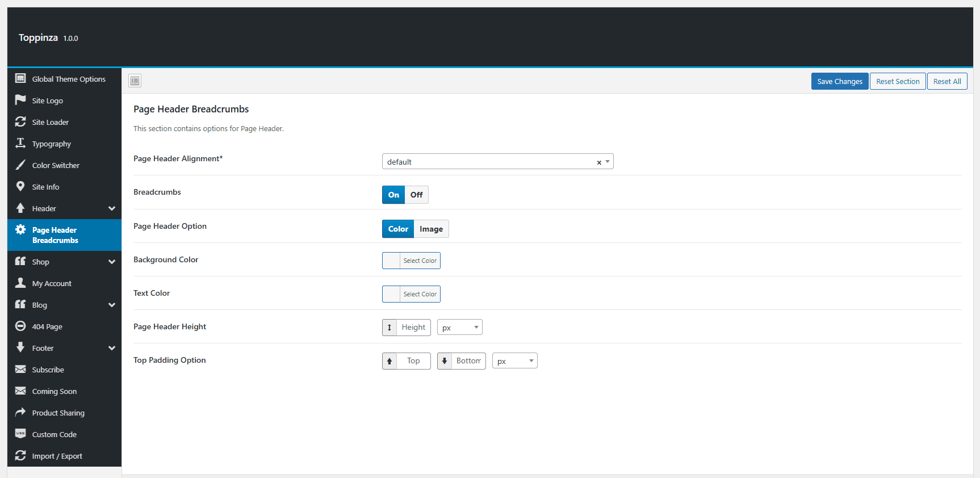The height and width of the screenshot is (478, 980).
Task: Open Page Header Height unit dropdown
Action: click(x=460, y=328)
